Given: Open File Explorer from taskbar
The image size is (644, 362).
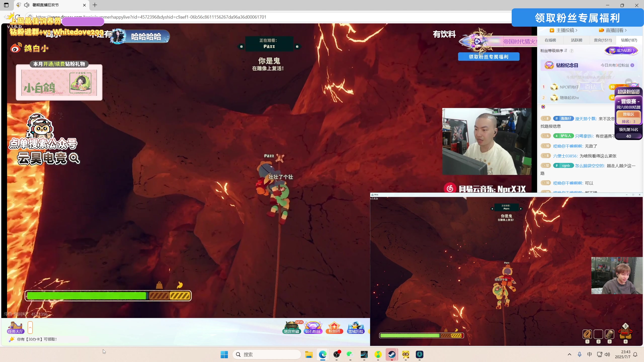Looking at the screenshot, I should [309, 354].
